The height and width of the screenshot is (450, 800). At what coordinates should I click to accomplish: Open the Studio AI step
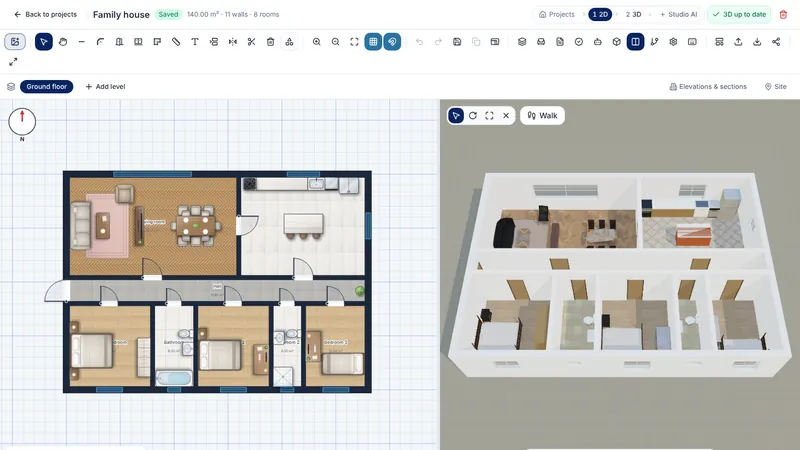pyautogui.click(x=679, y=14)
